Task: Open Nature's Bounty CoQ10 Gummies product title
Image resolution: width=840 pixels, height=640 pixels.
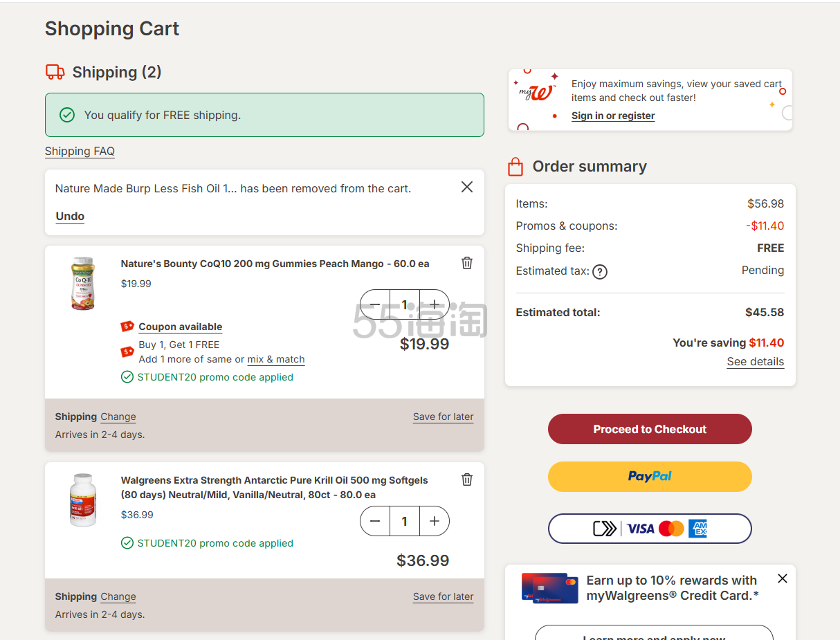Action: 275,264
